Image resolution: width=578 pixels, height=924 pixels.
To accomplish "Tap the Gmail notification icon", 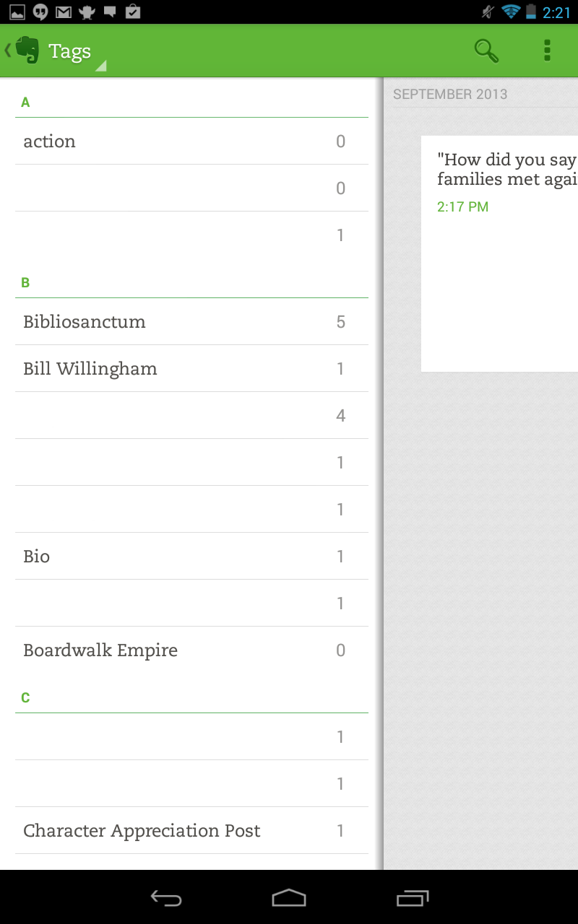I will point(64,12).
